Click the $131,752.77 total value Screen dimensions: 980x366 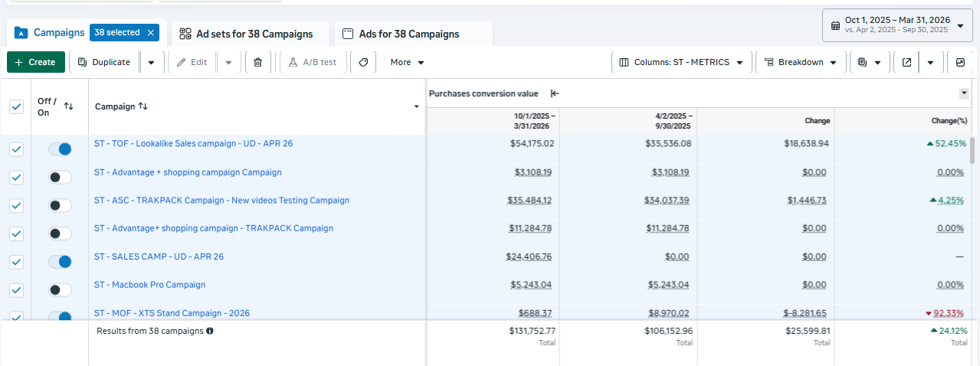(x=532, y=331)
